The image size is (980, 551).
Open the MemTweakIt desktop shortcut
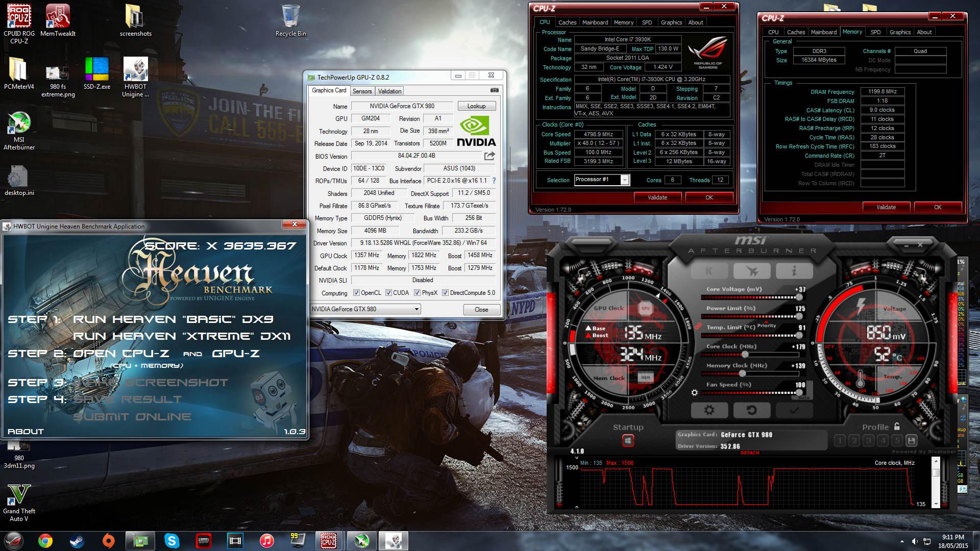click(58, 20)
